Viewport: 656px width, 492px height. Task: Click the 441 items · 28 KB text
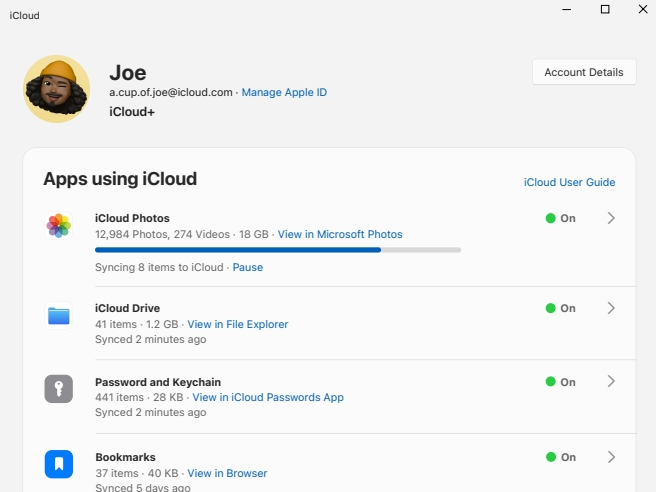pyautogui.click(x=139, y=397)
